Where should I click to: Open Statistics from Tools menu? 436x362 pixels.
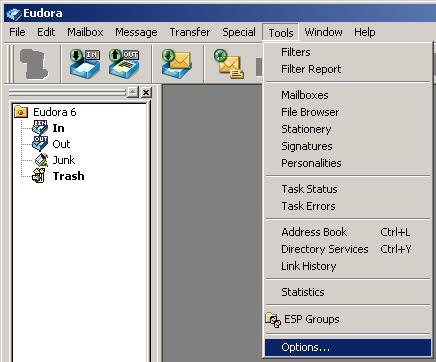point(348,292)
